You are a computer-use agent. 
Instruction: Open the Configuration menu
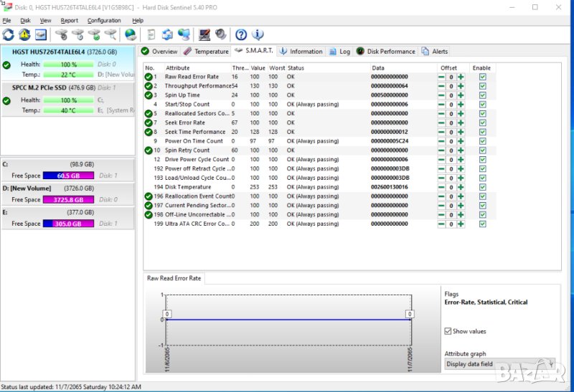coord(104,21)
